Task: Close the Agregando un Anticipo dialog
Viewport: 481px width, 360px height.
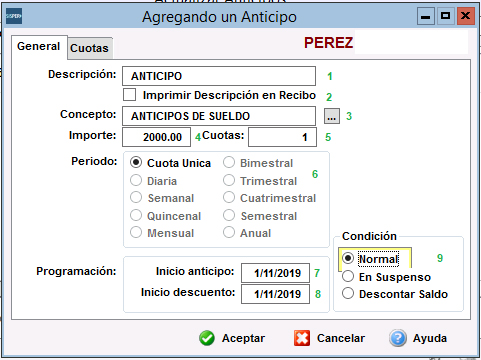Action: tap(466, 16)
